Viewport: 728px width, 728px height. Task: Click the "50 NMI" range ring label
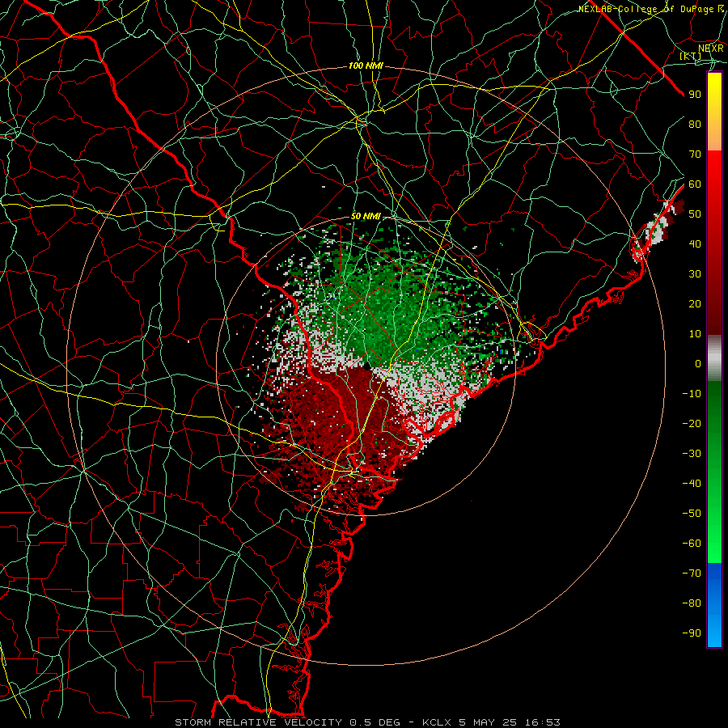(366, 216)
